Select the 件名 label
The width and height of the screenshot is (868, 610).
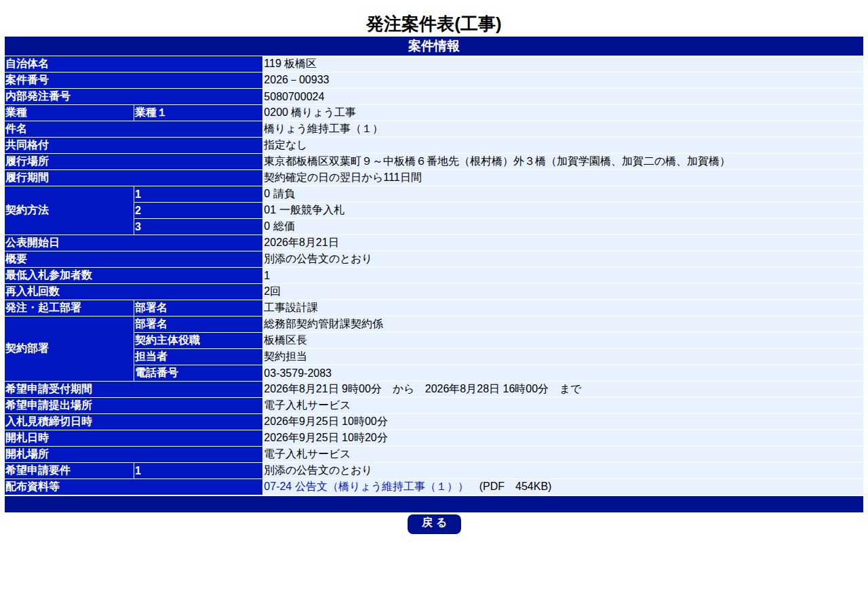pos(16,129)
